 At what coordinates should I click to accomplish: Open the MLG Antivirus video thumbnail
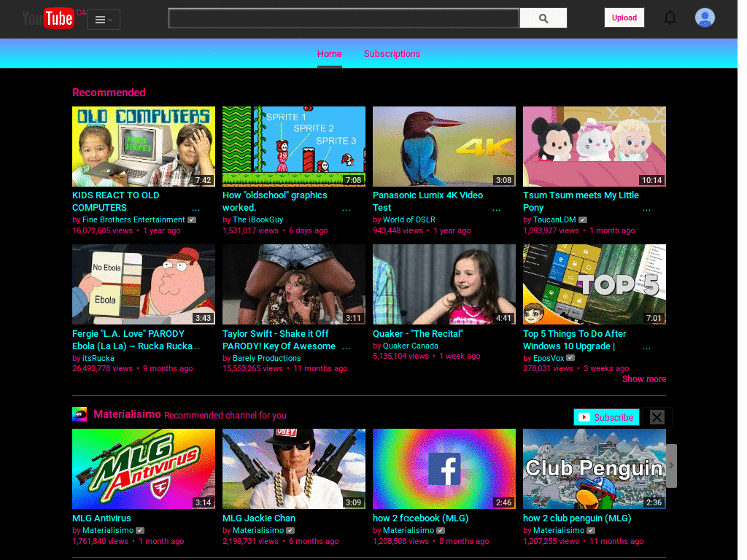(144, 469)
